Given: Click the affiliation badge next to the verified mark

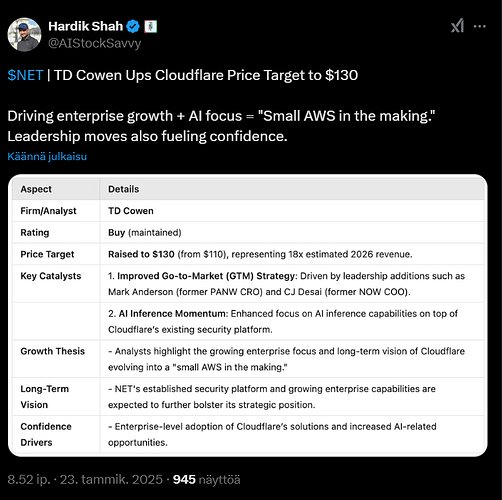Looking at the screenshot, I should [151, 26].
